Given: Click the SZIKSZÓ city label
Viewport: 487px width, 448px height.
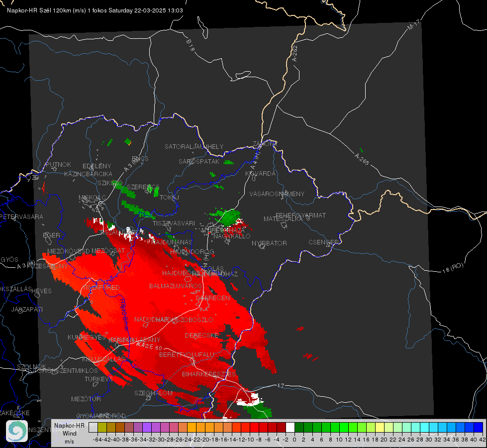Looking at the screenshot, I should pyautogui.click(x=110, y=183).
